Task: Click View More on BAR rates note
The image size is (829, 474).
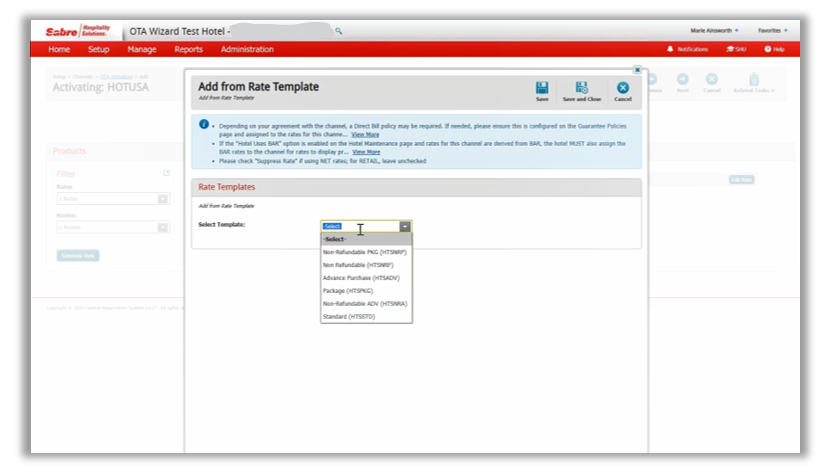Action: pos(366,152)
